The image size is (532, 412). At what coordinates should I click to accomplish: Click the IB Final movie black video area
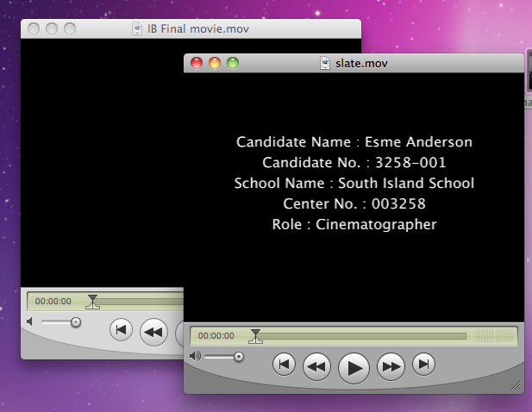coord(102,163)
